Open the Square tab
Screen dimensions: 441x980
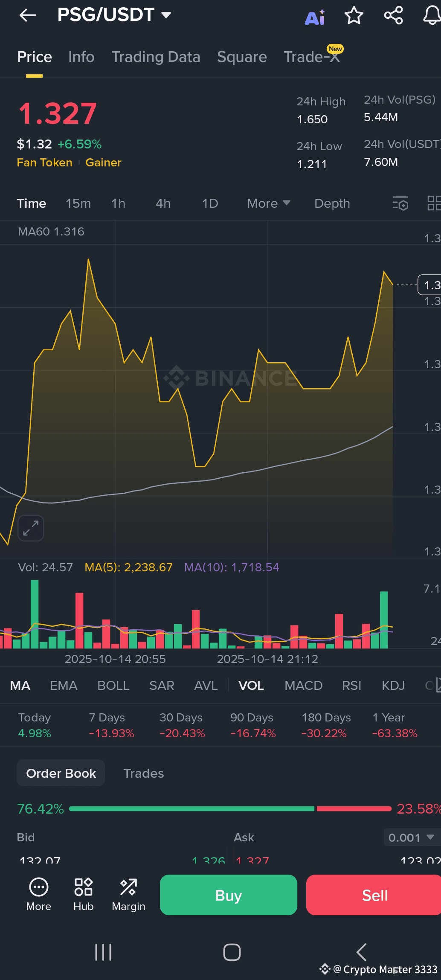pos(242,57)
